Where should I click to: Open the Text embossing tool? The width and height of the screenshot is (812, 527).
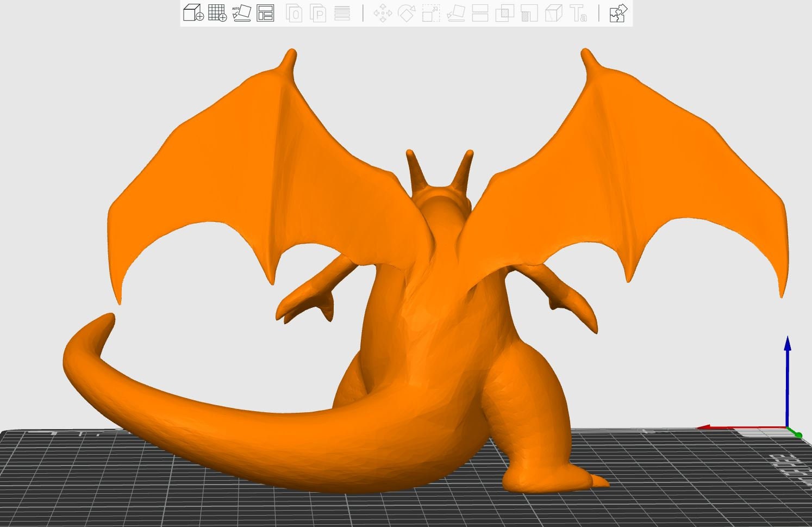pyautogui.click(x=577, y=14)
